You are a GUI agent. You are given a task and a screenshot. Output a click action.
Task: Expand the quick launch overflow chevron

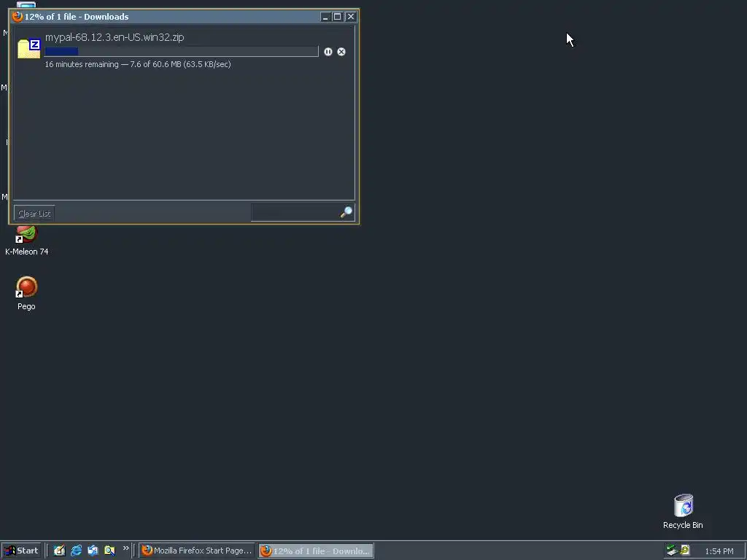[125, 548]
